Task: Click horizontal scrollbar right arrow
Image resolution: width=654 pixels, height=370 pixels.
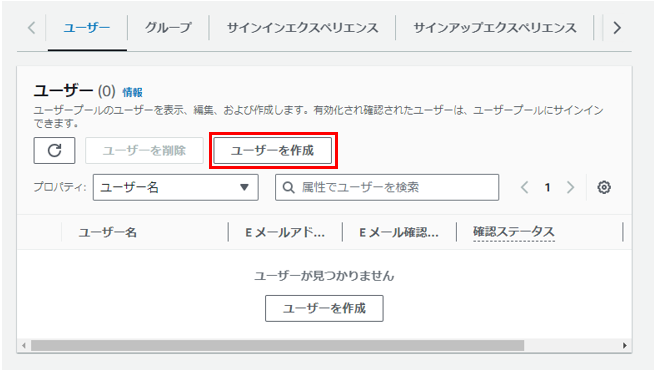Action: pos(624,345)
